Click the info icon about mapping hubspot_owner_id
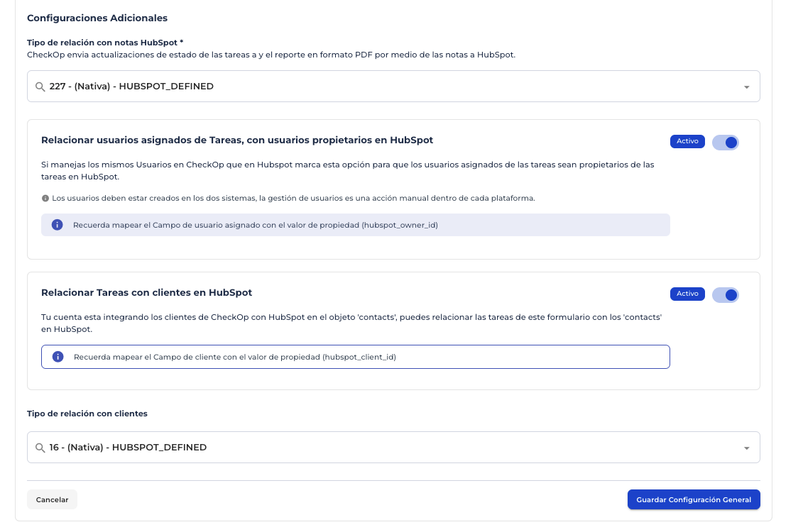This screenshot has height=532, width=803. (x=56, y=225)
